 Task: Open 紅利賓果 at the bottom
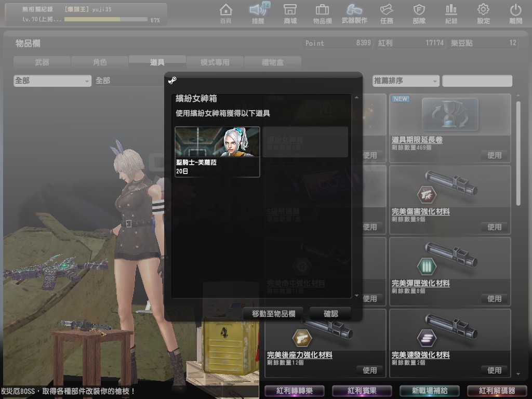click(362, 391)
